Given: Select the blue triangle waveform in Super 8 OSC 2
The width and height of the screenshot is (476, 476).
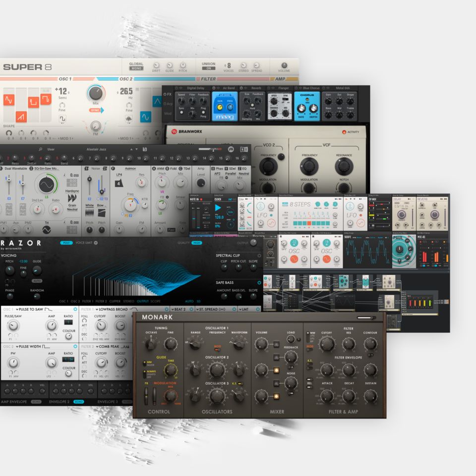Looking at the screenshot, I should coord(157,101).
